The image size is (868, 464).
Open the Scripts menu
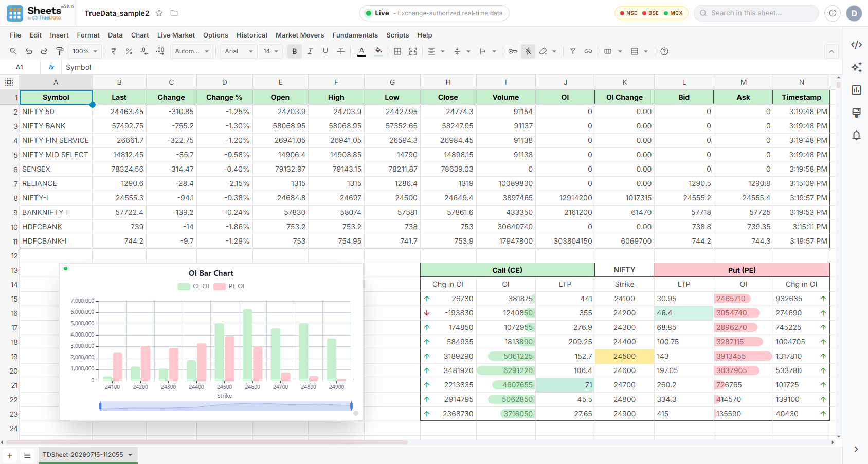[397, 35]
